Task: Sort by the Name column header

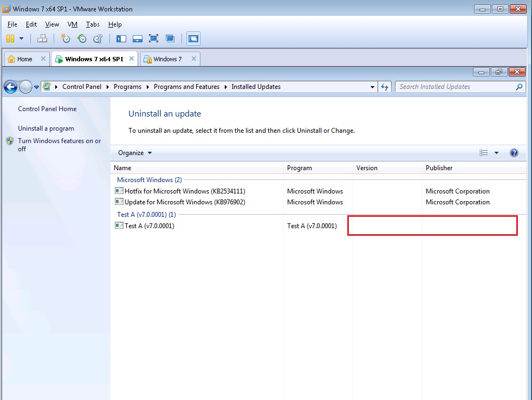Action: click(197, 167)
